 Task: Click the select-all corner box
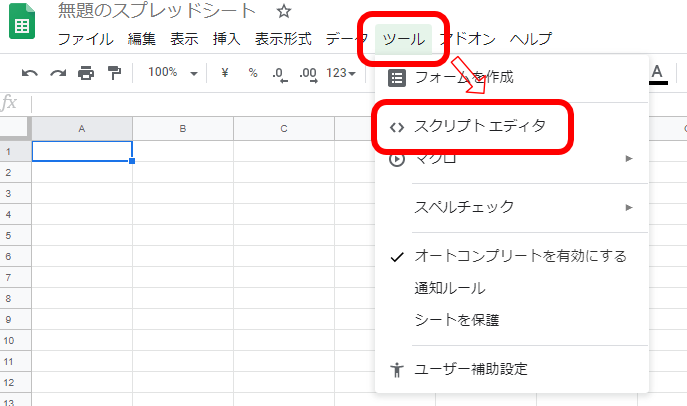(x=15, y=129)
